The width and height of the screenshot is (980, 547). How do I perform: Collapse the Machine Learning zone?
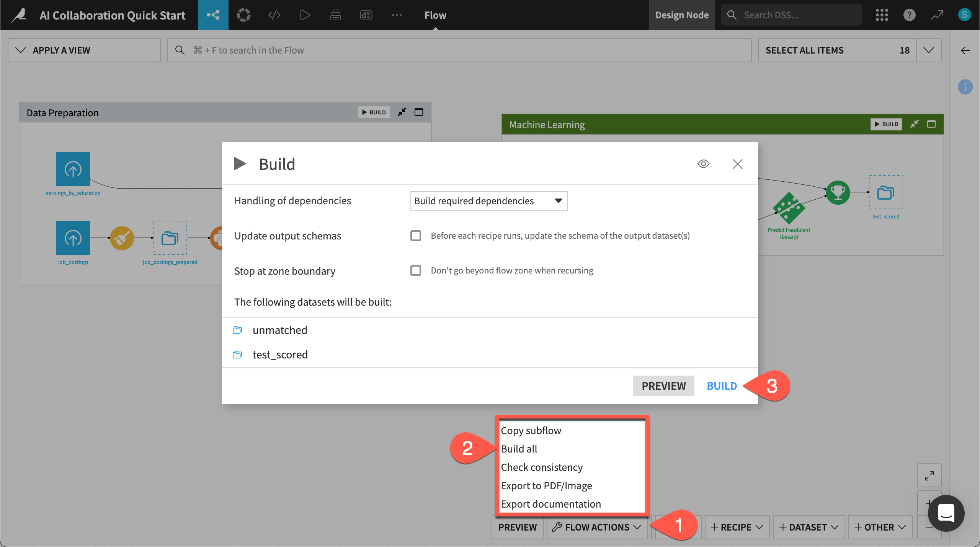(915, 124)
